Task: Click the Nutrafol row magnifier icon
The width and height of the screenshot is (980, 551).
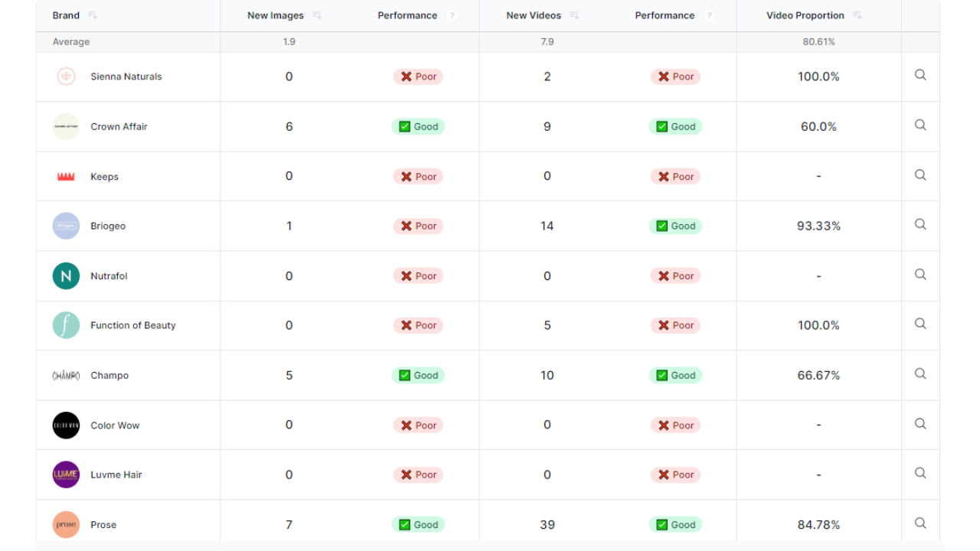Action: pos(920,274)
